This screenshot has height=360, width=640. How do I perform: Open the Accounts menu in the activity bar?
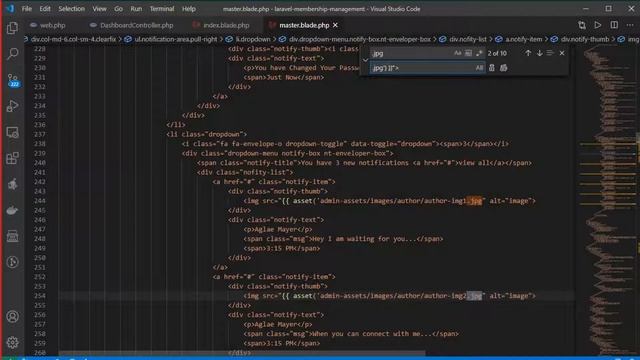12,316
